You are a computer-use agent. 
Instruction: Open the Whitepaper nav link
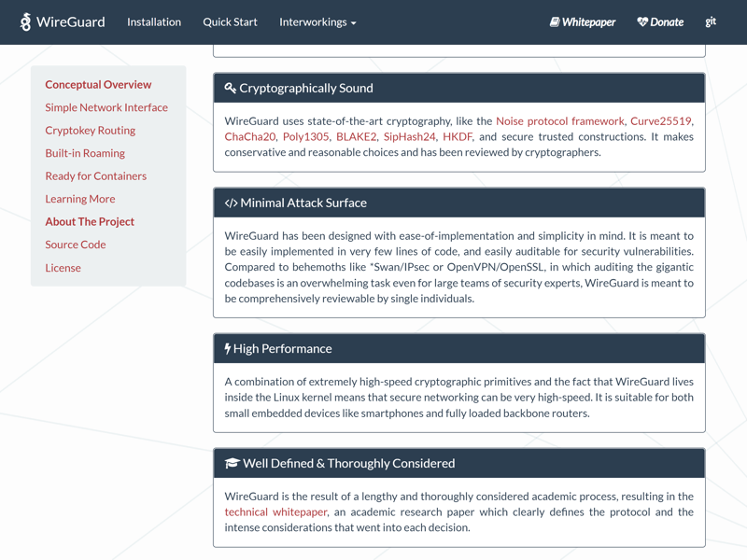(x=582, y=21)
